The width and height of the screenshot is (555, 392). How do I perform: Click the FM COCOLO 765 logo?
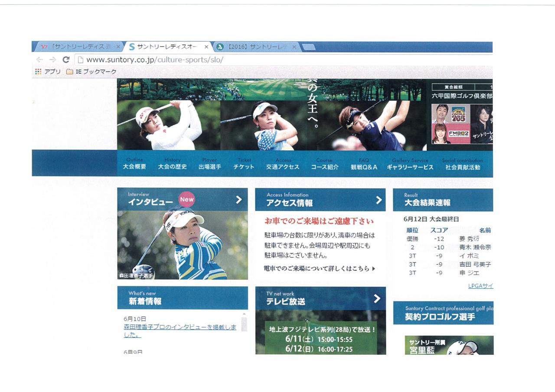(458, 114)
